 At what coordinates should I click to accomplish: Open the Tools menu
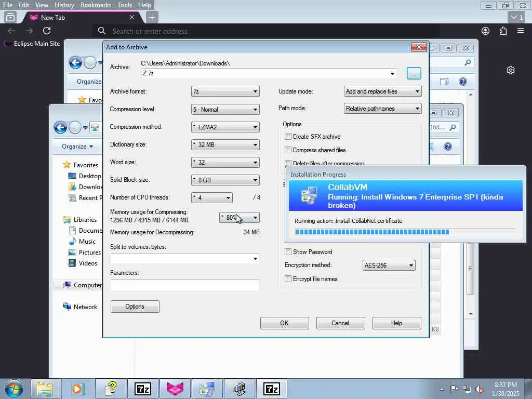click(125, 5)
